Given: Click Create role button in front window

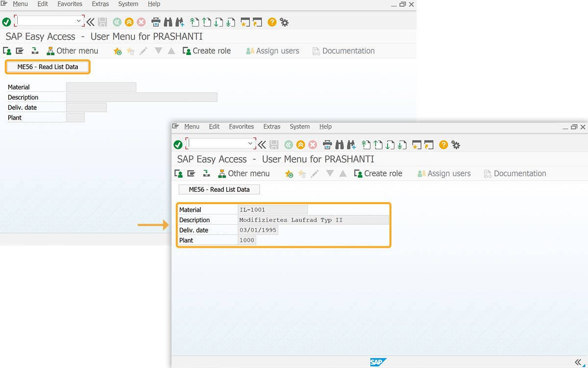Looking at the screenshot, I should pos(378,174).
